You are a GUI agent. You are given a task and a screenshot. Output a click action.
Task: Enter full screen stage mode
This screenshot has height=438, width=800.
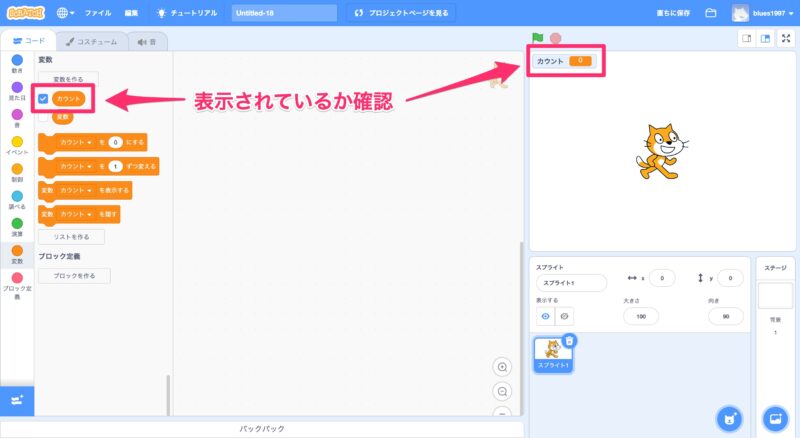click(786, 38)
